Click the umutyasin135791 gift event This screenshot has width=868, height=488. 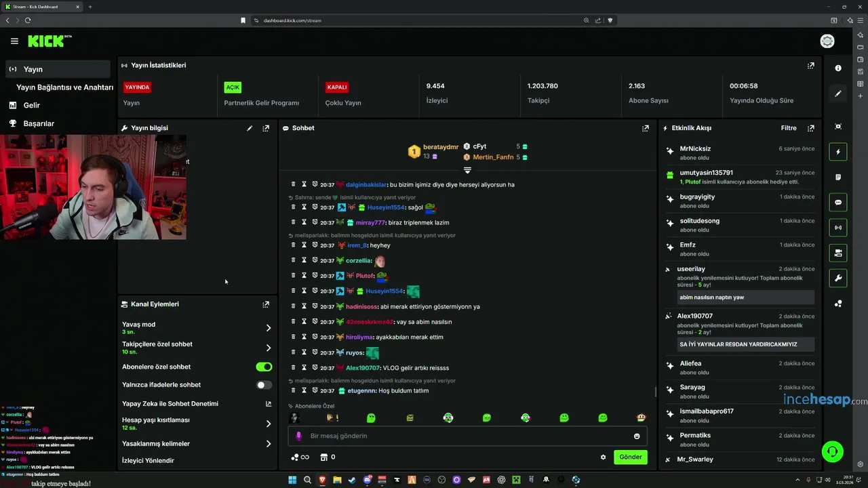[x=740, y=177]
